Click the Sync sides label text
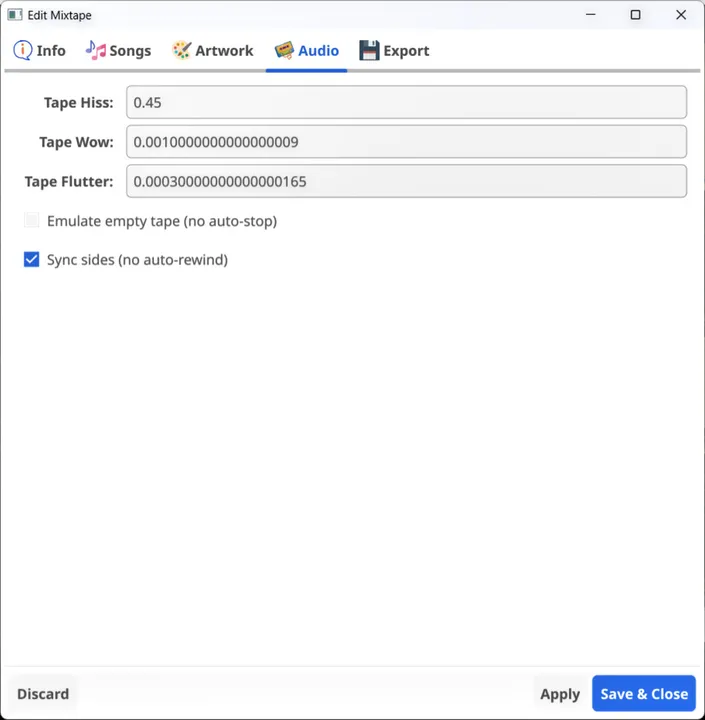 point(137,260)
